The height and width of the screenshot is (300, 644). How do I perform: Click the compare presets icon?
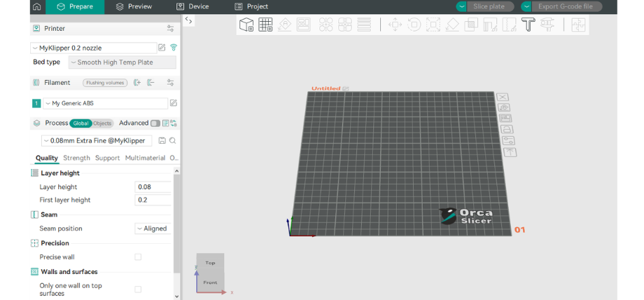[x=174, y=123]
